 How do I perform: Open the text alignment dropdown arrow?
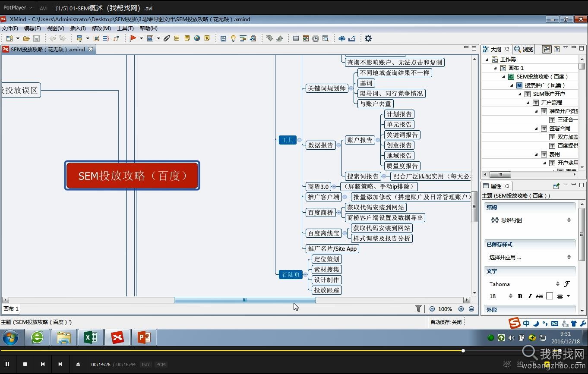pyautogui.click(x=568, y=296)
